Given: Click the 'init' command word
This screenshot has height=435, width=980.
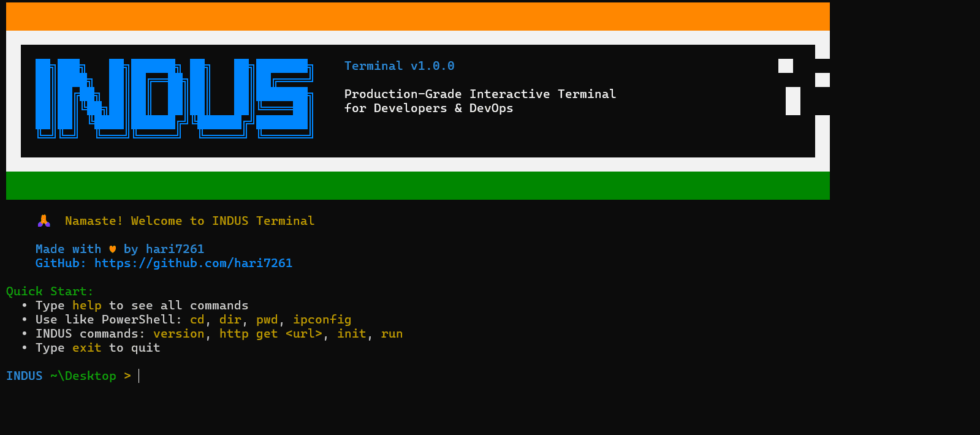Looking at the screenshot, I should coord(352,334).
